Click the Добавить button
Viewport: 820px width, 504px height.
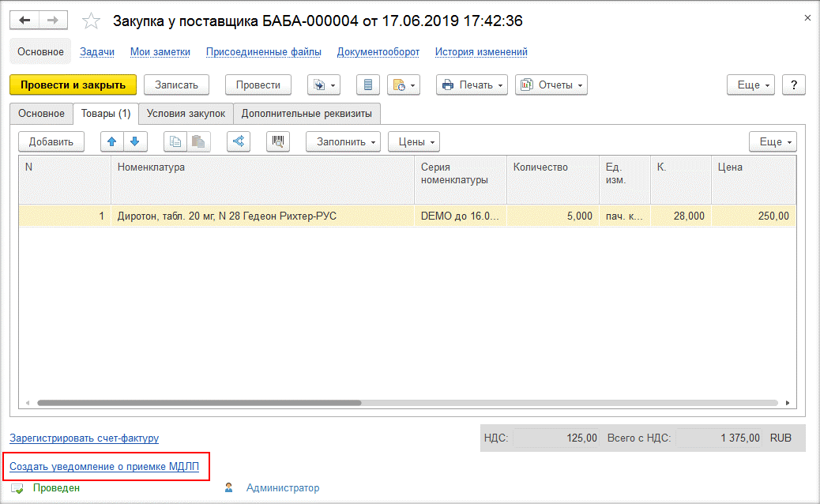point(51,141)
